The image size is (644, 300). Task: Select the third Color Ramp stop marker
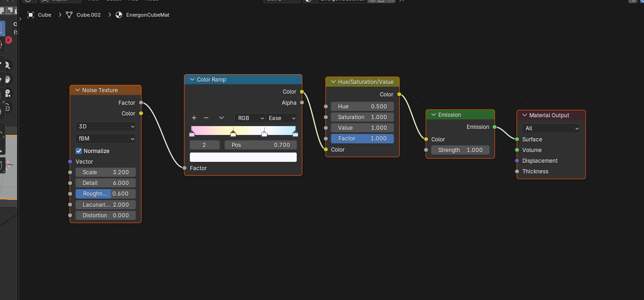(265, 134)
